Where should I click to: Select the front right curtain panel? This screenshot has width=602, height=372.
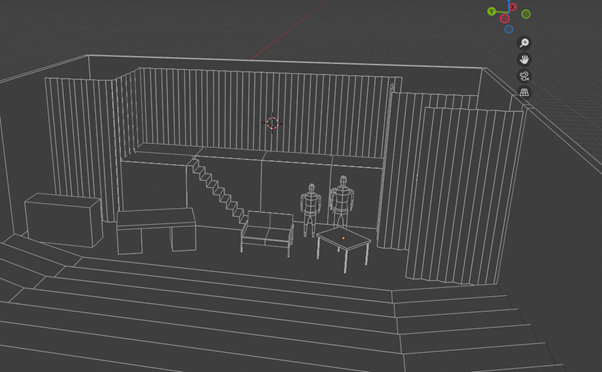tap(465, 196)
